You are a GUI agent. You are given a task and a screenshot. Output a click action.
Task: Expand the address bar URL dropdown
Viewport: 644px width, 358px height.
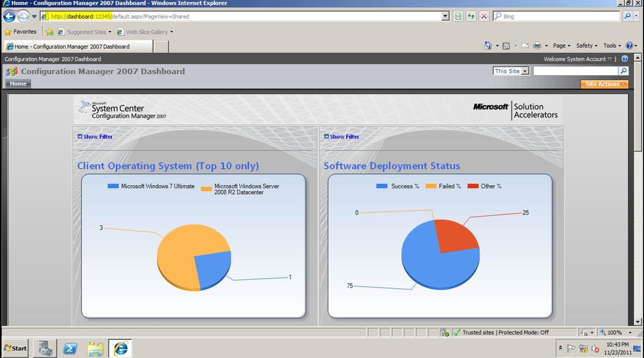pyautogui.click(x=446, y=16)
